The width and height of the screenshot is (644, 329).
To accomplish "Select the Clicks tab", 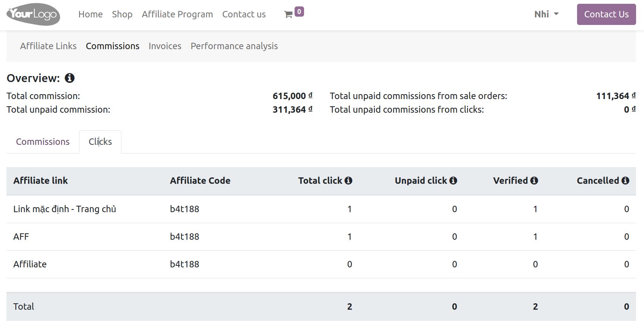I will (100, 142).
